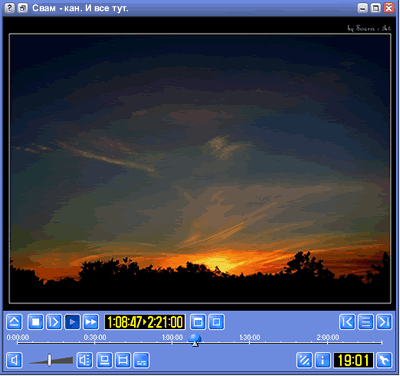
Task: Click the film frame screenshot icon
Action: [x=123, y=360]
